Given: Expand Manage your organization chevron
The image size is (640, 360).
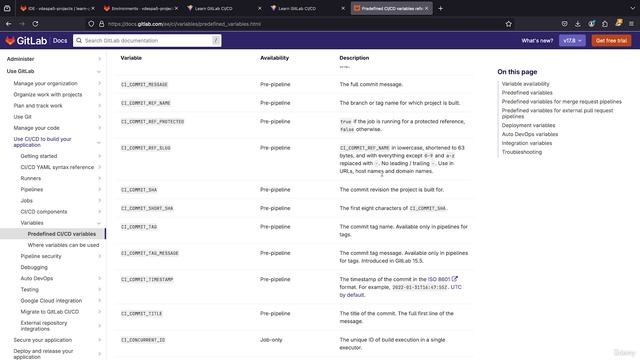Looking at the screenshot, I should point(99,83).
